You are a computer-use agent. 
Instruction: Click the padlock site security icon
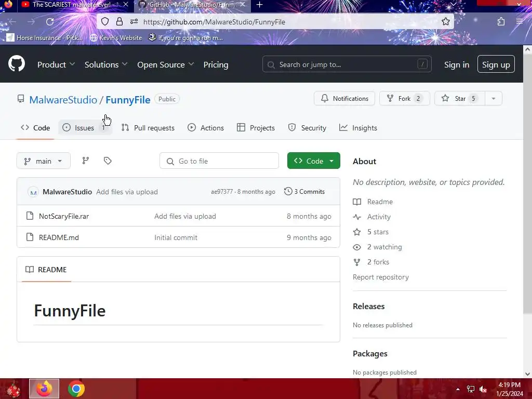119,22
